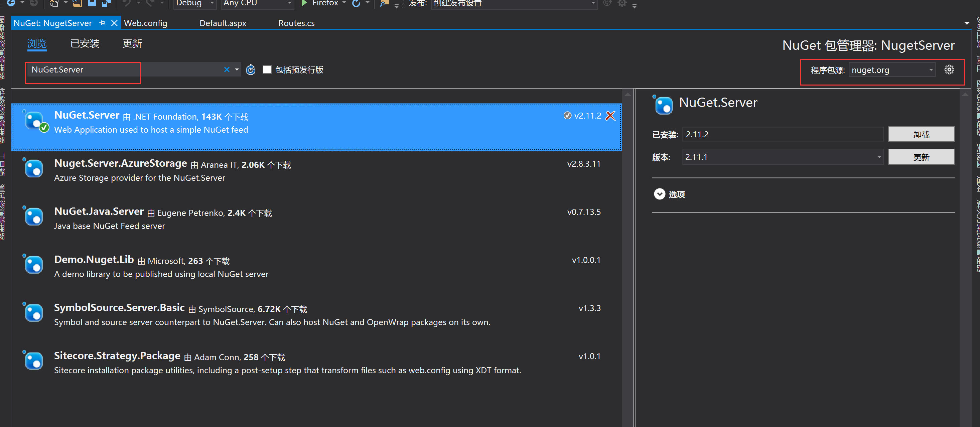
Task: Toggle the 包括预发行版 checkbox
Action: tap(267, 69)
